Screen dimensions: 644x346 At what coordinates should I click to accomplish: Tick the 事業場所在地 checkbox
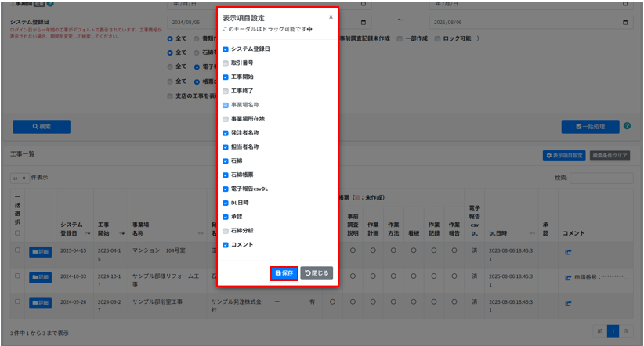tap(226, 119)
